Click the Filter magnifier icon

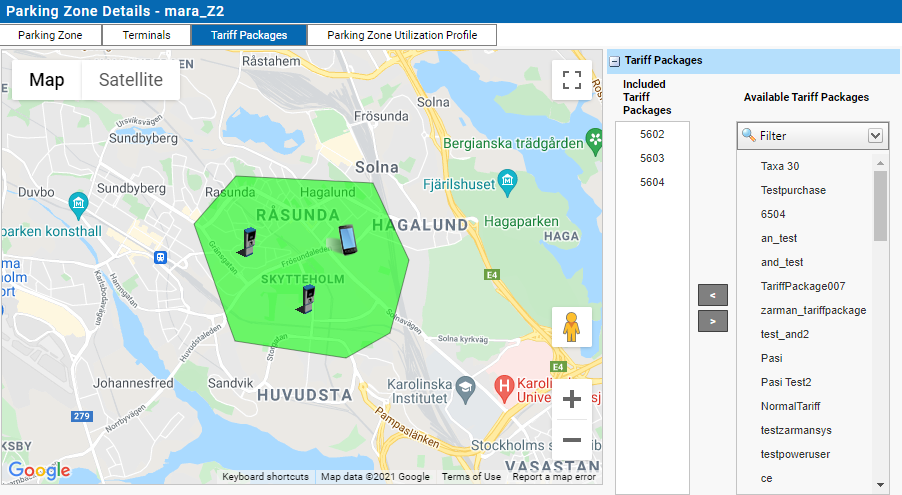point(748,135)
